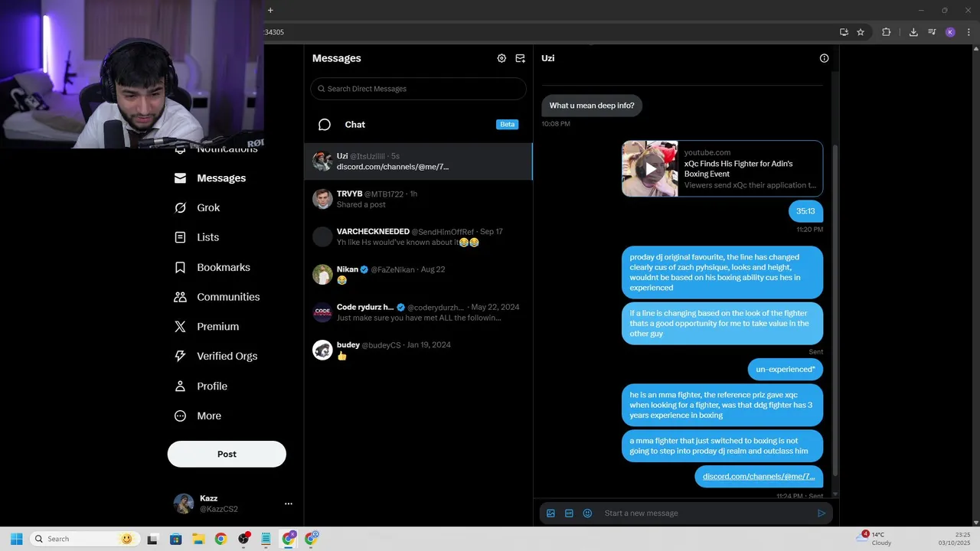
Task: Open File Explorer from taskbar
Action: click(198, 539)
